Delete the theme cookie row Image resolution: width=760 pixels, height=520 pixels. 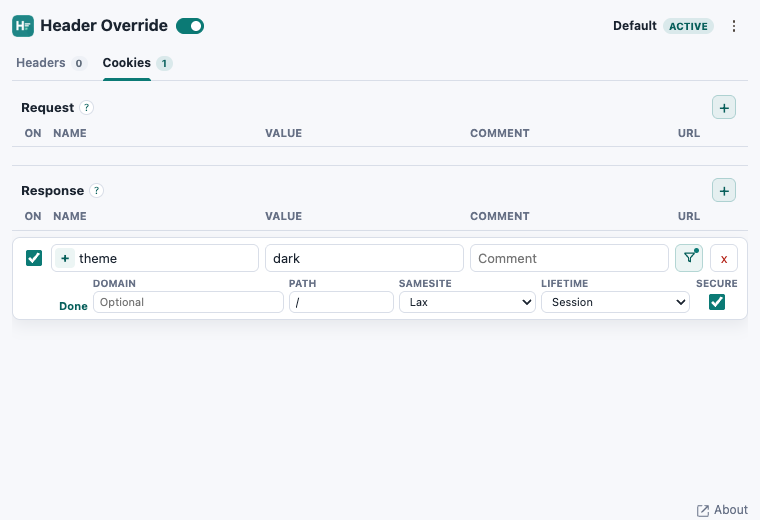point(724,258)
